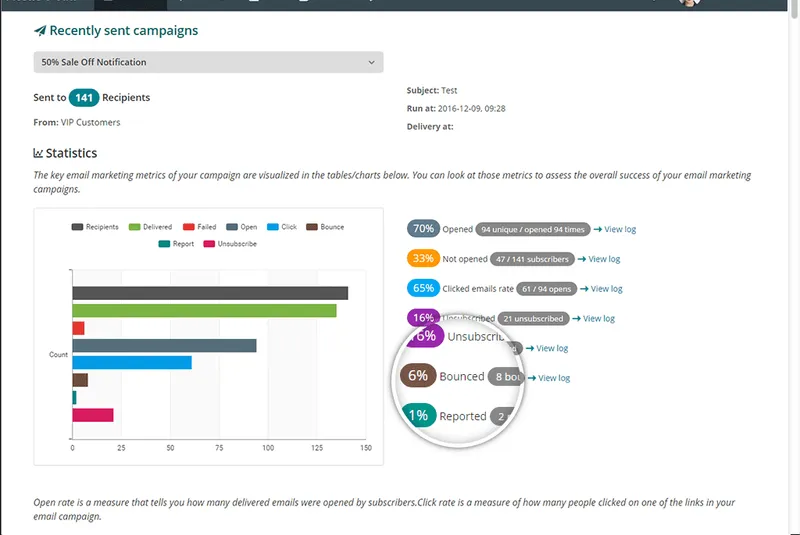
Task: Toggle Failed series in chart legend
Action: tap(199, 227)
